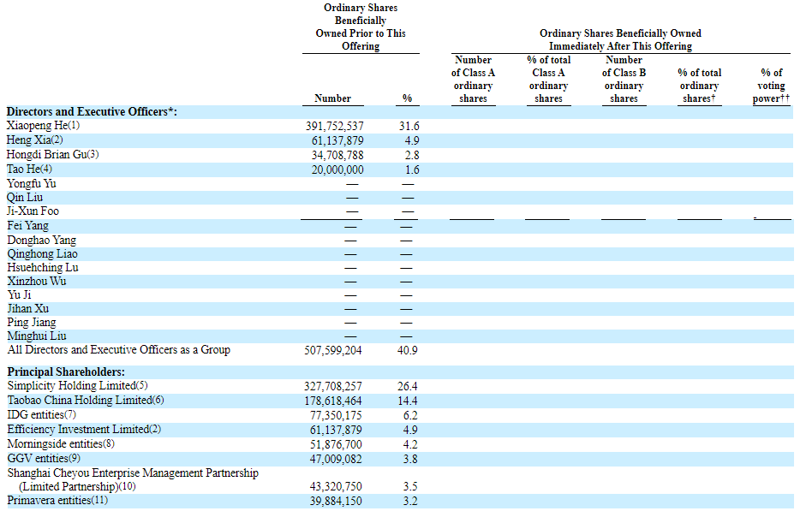Click the 507,599,204 group total number
This screenshot has height=523, width=812.
[x=335, y=350]
